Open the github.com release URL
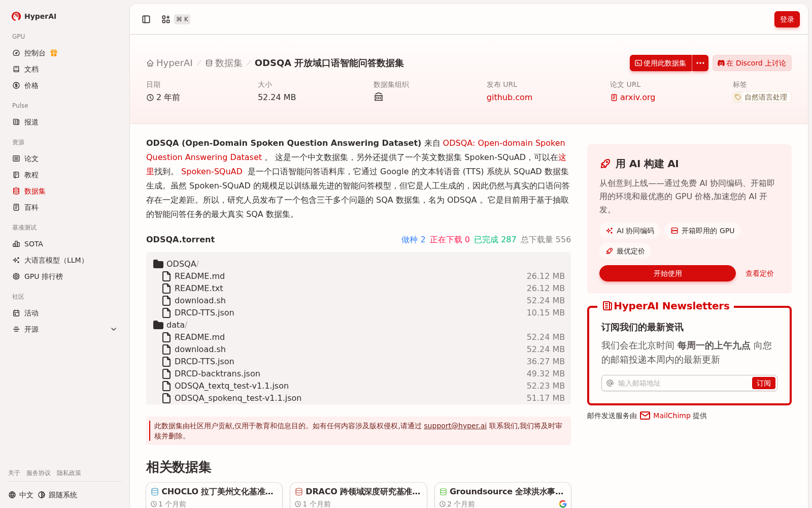 510,97
